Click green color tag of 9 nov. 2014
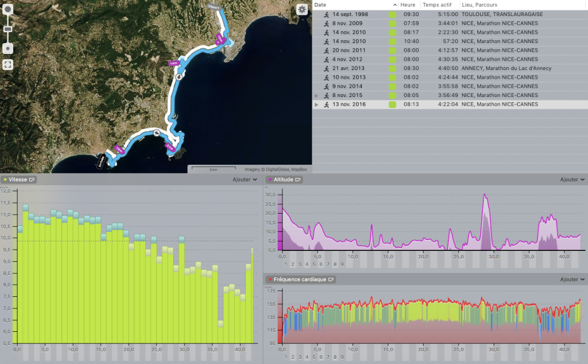The image size is (588, 364). tap(392, 86)
